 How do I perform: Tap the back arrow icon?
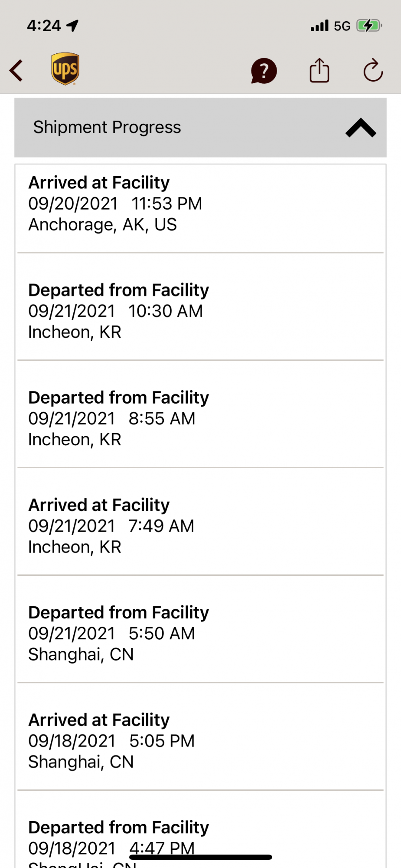pos(16,70)
